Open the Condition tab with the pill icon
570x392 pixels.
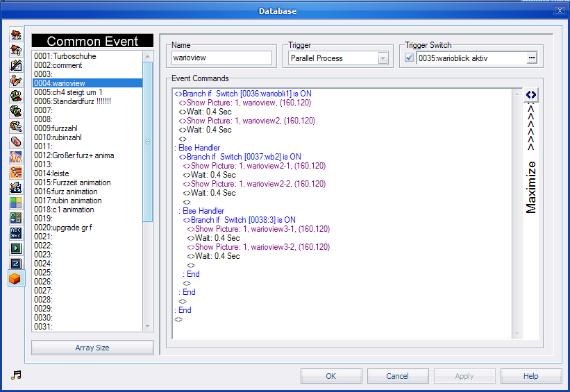15,142
